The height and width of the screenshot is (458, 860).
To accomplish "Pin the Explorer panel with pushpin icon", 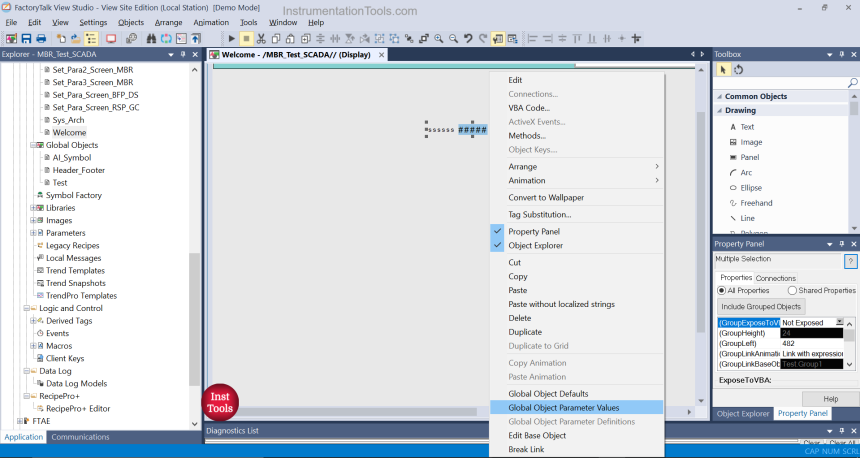I will 183,54.
